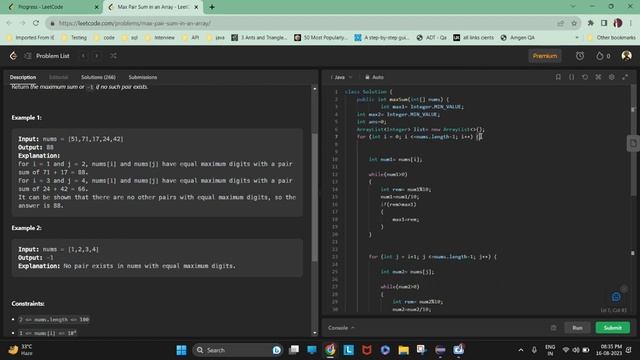Click the editor keyboard shortcuts icon
640x360 pixels.
click(x=598, y=77)
